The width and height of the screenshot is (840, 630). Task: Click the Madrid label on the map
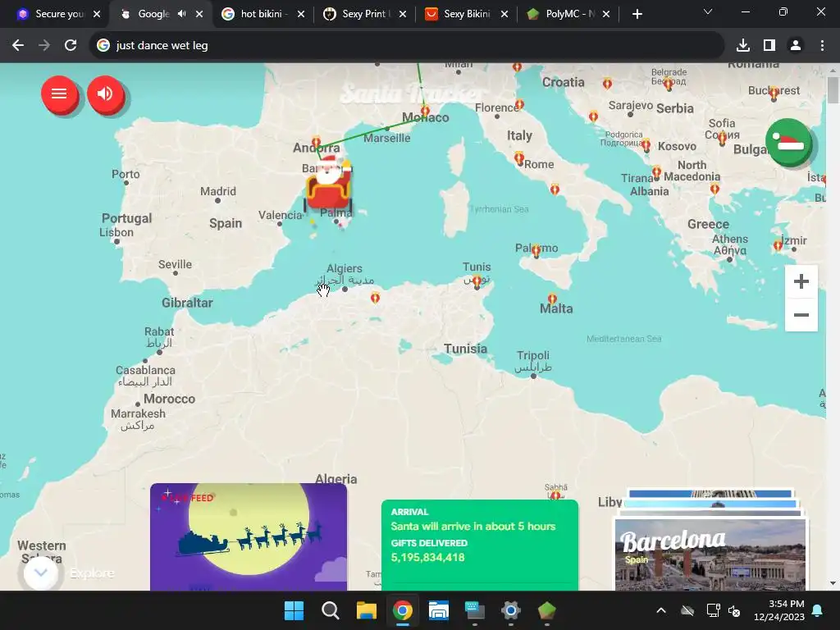point(218,191)
